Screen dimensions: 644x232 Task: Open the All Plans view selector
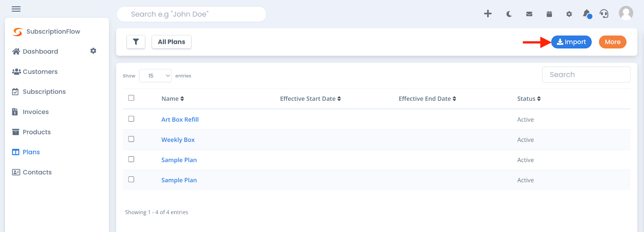[171, 42]
